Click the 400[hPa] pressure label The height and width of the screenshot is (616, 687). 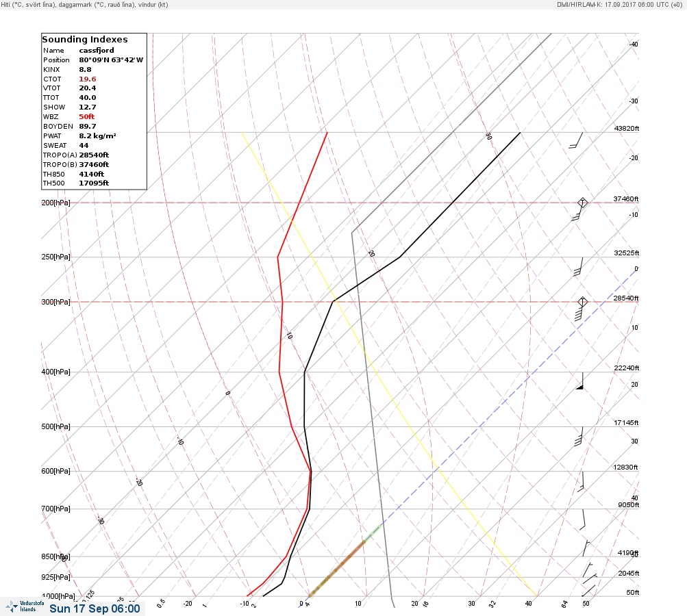click(55, 372)
